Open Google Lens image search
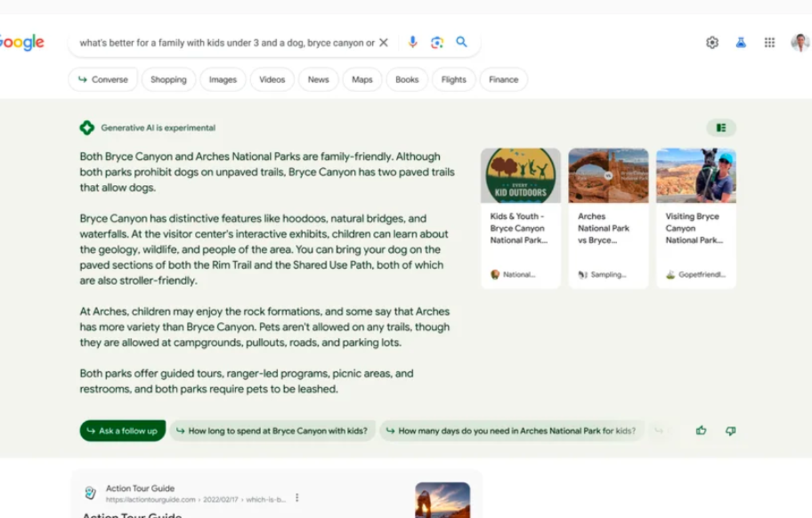 click(x=437, y=43)
